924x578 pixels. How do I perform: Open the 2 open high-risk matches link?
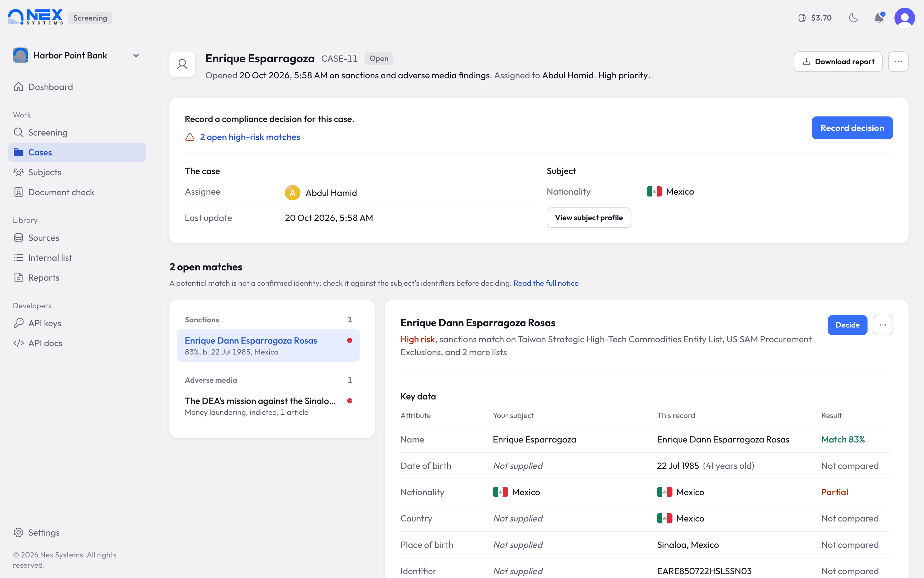point(250,137)
